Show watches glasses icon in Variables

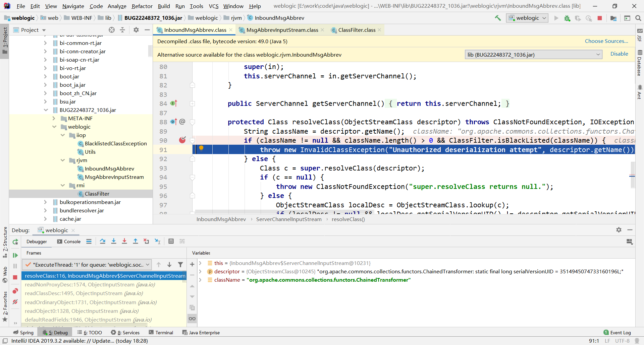pos(192,319)
